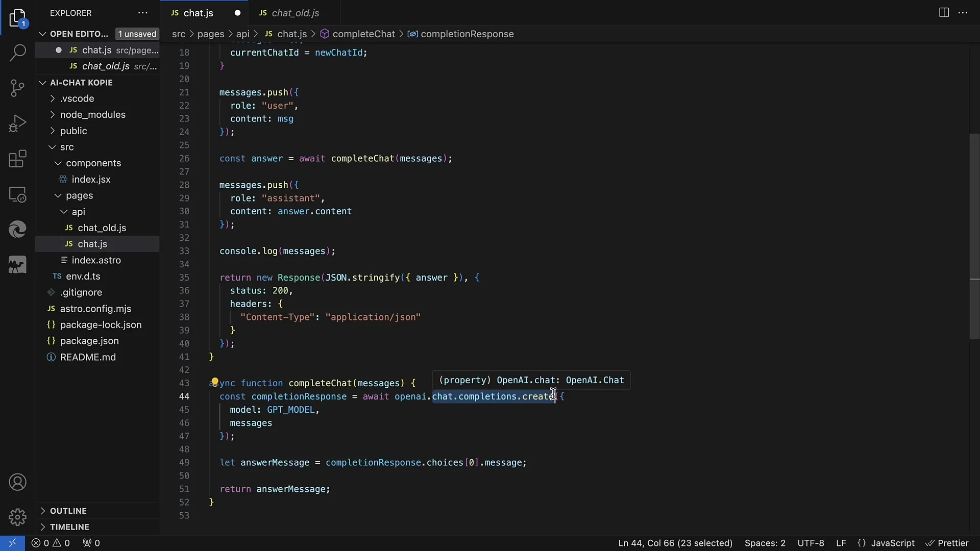This screenshot has height=551, width=980.
Task: Click the completionResponse breadcrumb symbol
Action: click(x=461, y=34)
